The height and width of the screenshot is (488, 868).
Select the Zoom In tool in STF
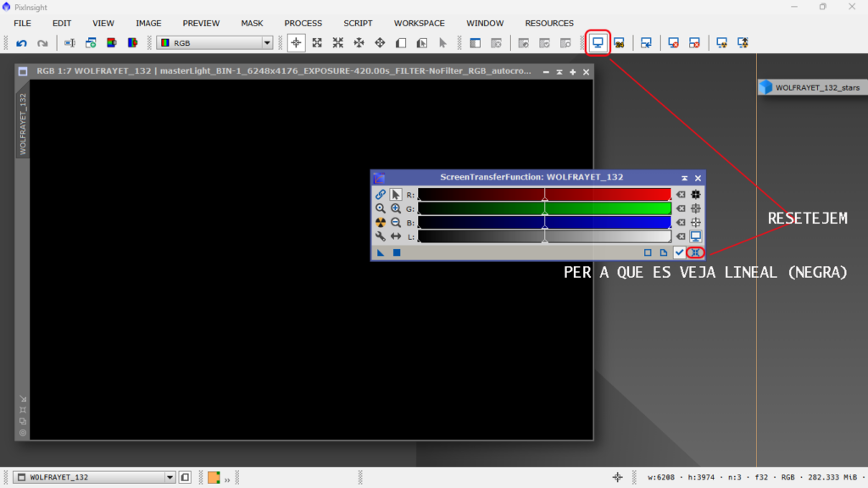click(395, 208)
